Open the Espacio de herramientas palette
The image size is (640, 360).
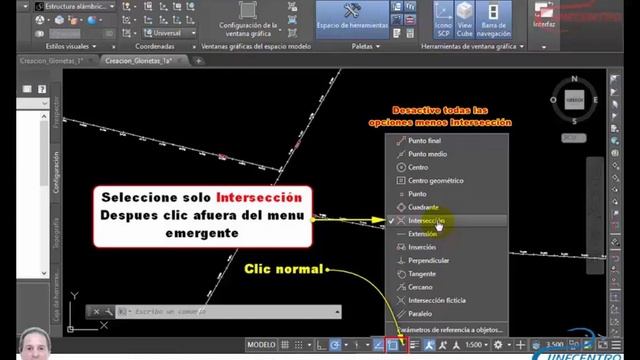click(352, 19)
